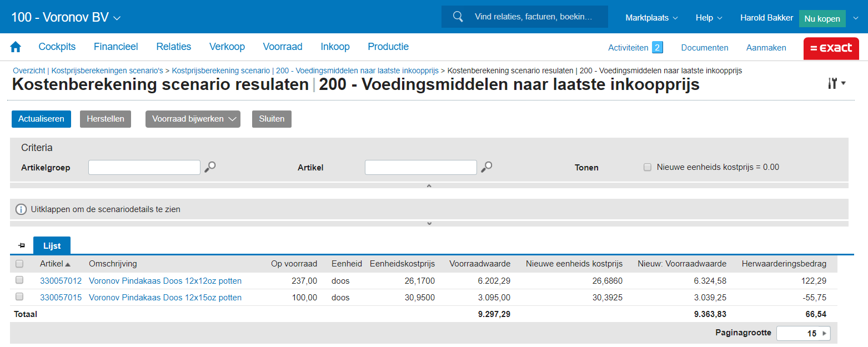This screenshot has height=347, width=868.
Task: Expand the Marktplaats menu
Action: pyautogui.click(x=652, y=18)
